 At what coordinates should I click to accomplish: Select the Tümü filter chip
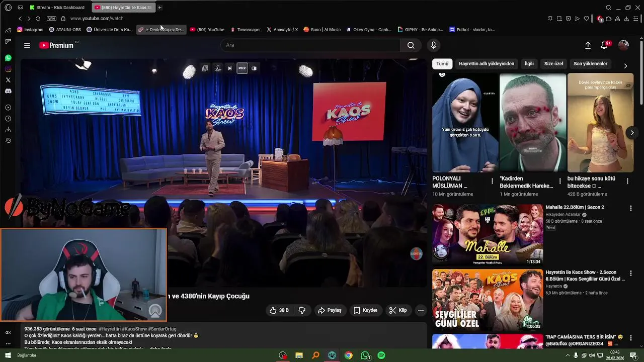tap(442, 64)
